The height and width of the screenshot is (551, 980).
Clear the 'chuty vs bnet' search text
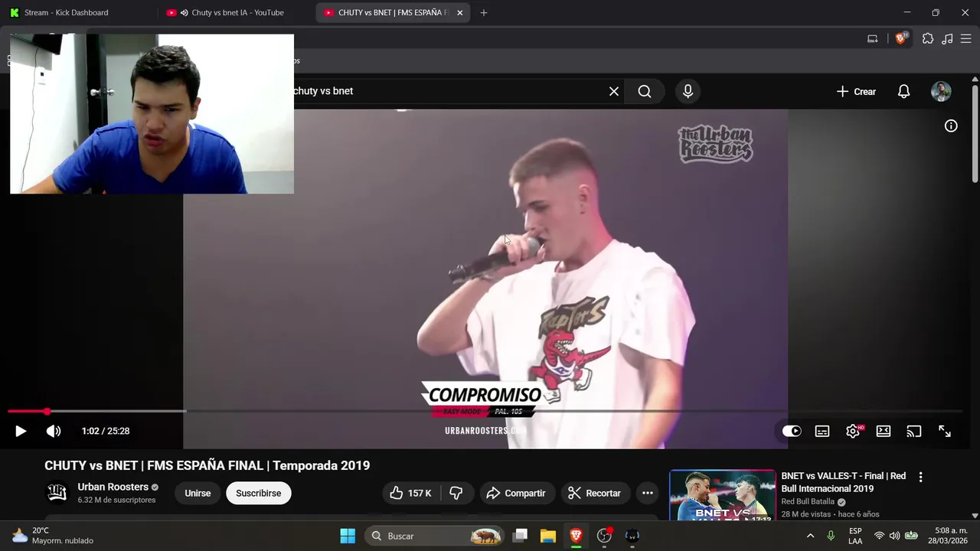coord(614,92)
